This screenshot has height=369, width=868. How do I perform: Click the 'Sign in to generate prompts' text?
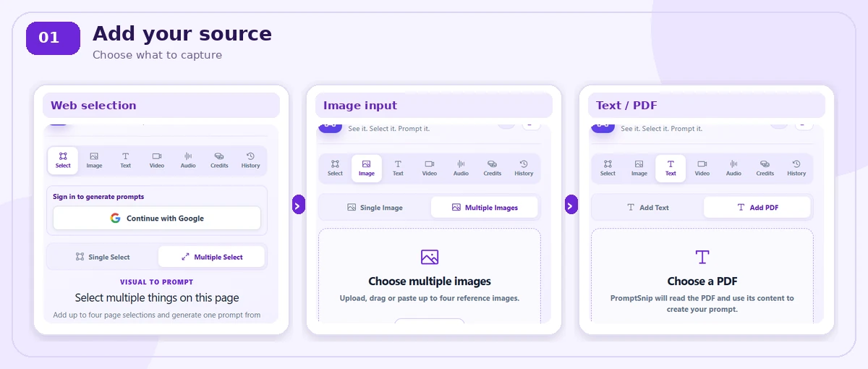(98, 197)
